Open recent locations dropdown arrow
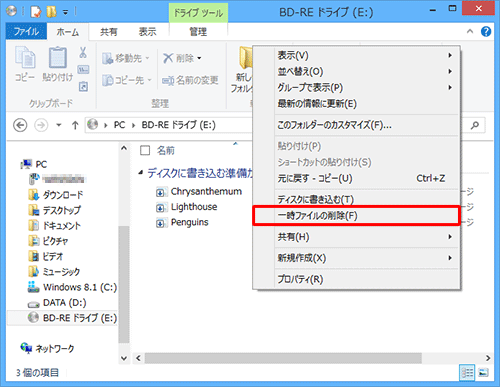This screenshot has width=500, height=387. pyautogui.click(x=59, y=125)
